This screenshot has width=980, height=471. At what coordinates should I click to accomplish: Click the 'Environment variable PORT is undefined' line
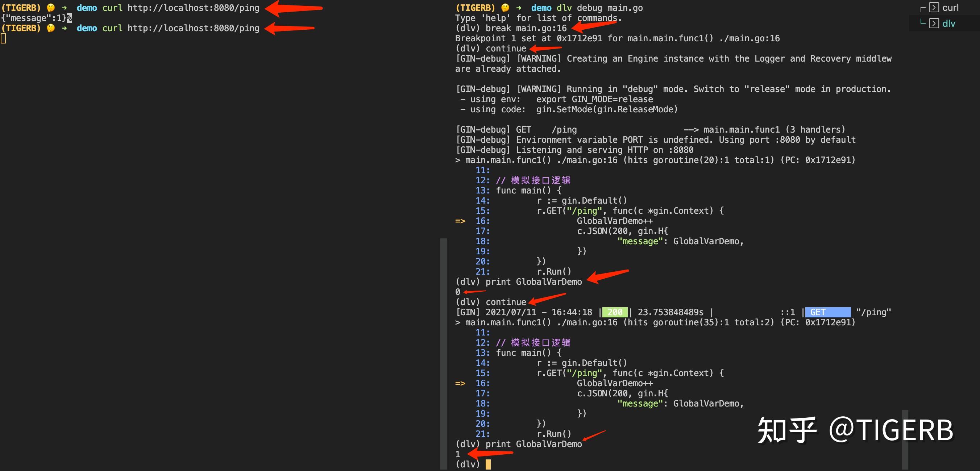[656, 140]
